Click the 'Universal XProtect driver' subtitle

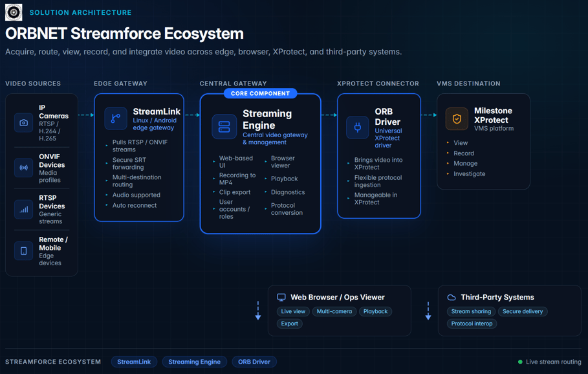pyautogui.click(x=388, y=138)
